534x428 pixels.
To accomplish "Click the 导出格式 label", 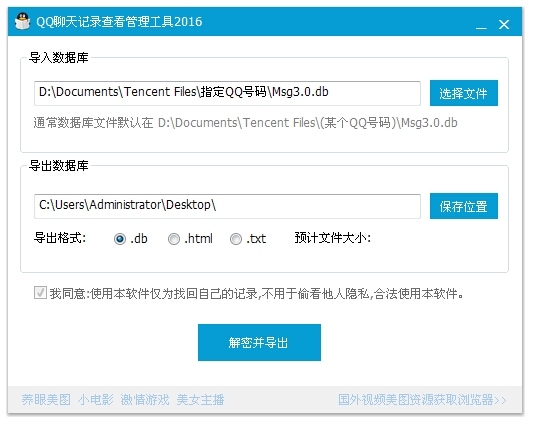I will pos(60,238).
